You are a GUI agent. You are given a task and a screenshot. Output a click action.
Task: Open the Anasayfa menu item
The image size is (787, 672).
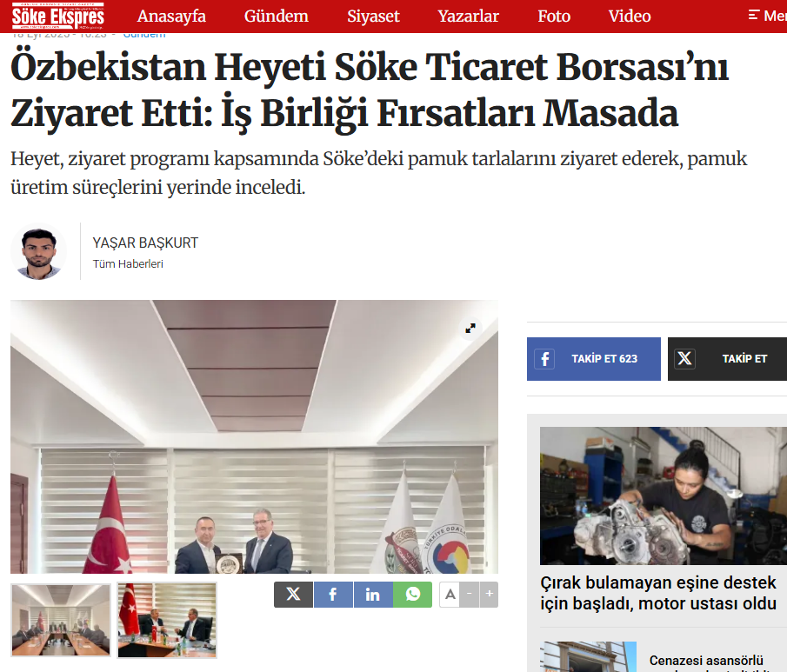tap(171, 16)
